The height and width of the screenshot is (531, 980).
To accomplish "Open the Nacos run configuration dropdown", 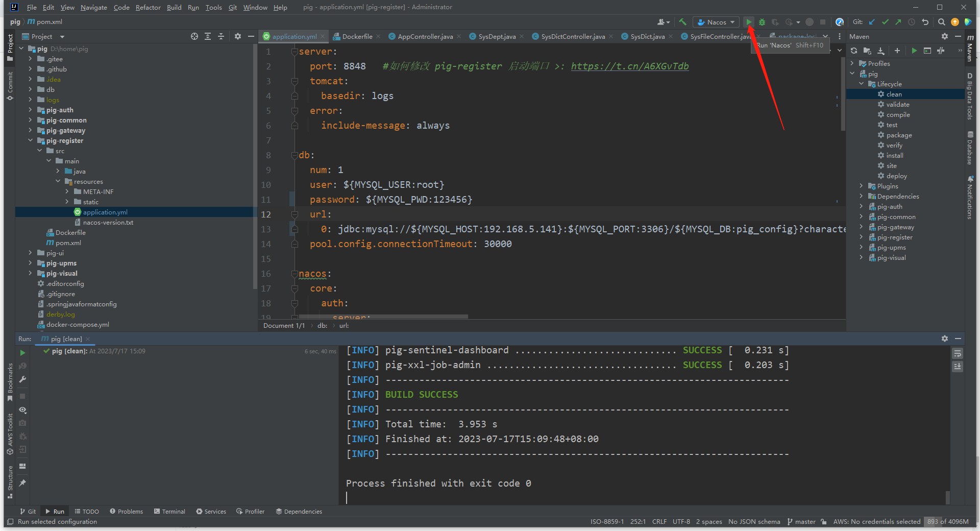I will (x=716, y=22).
